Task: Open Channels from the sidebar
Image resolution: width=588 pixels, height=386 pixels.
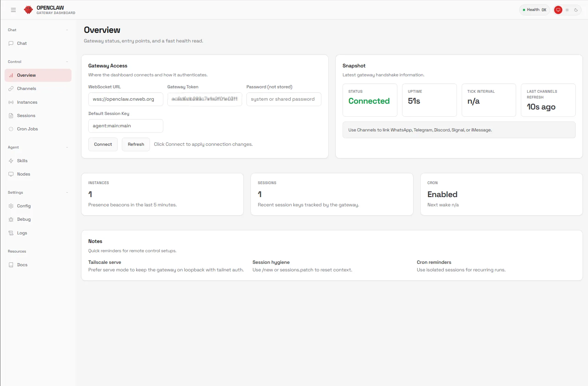Action: pyautogui.click(x=26, y=89)
